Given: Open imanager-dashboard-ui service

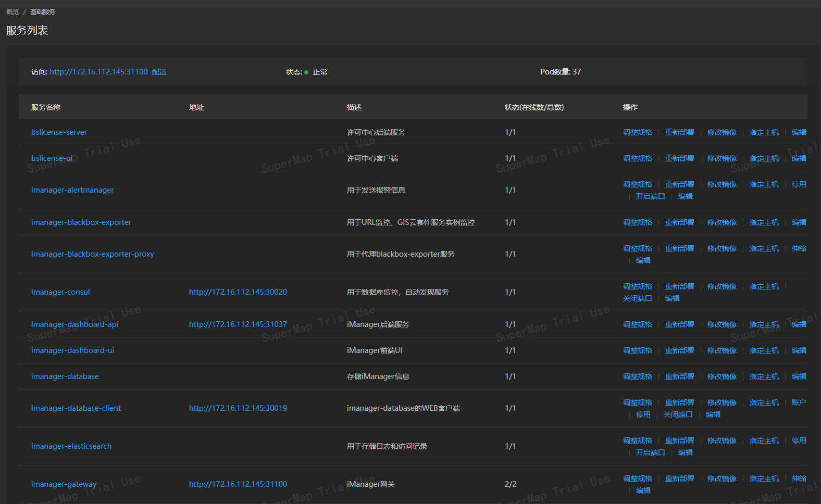Looking at the screenshot, I should [x=72, y=350].
